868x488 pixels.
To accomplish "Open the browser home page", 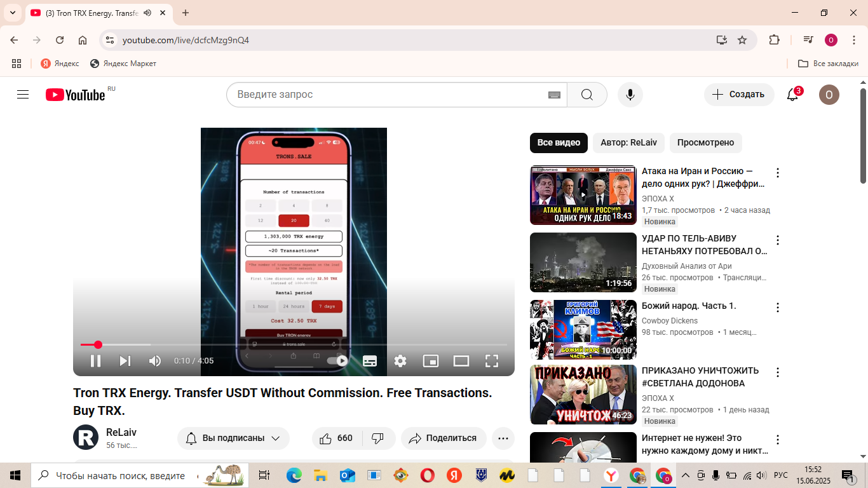I will (x=83, y=40).
